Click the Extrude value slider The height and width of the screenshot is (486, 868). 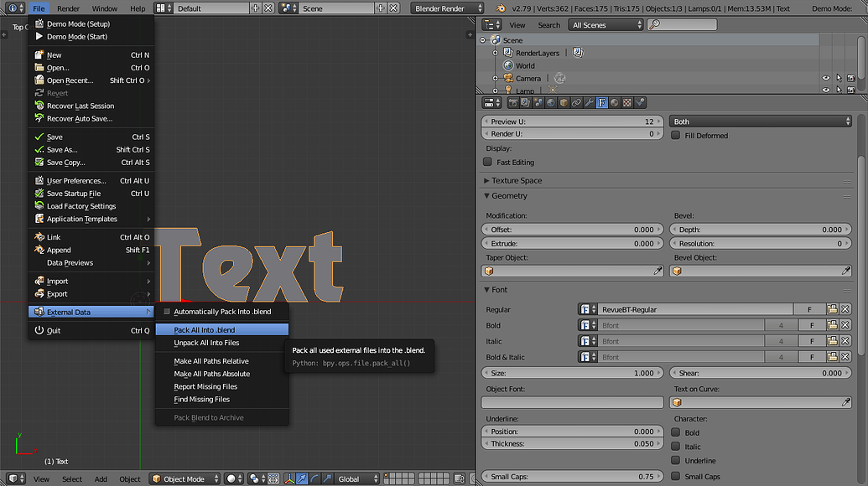pyautogui.click(x=573, y=243)
